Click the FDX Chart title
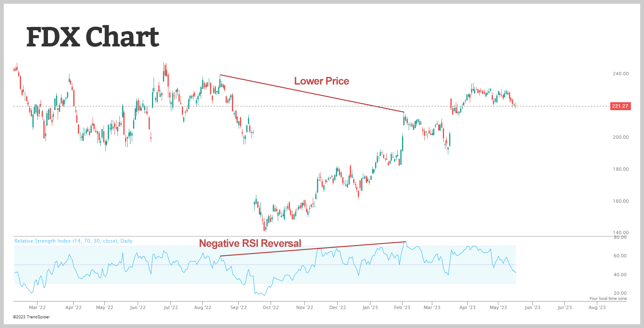 click(x=93, y=37)
